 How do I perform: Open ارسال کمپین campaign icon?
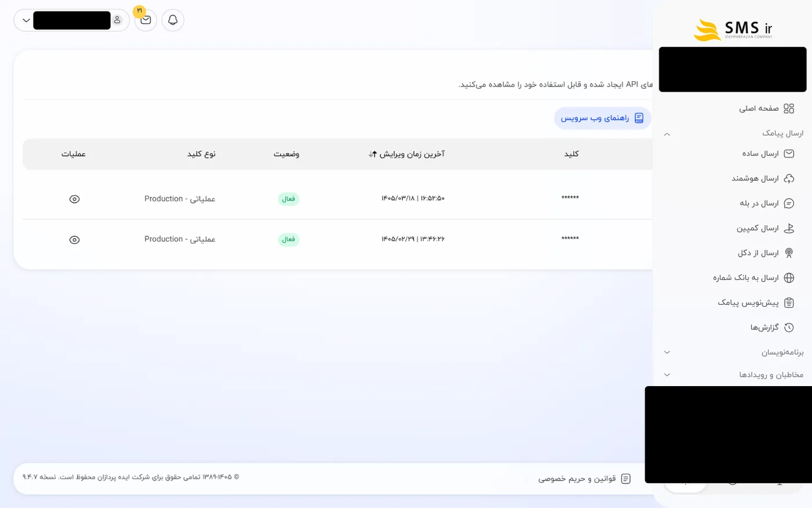coord(789,229)
